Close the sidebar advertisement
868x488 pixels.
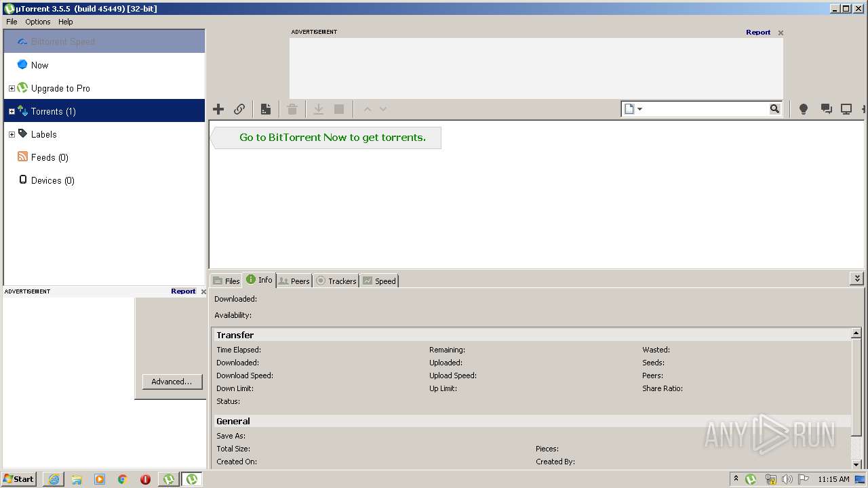pyautogui.click(x=203, y=291)
